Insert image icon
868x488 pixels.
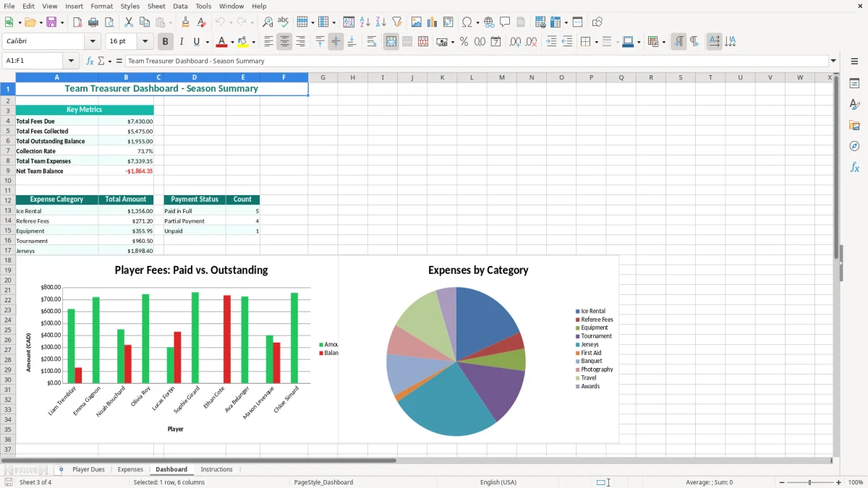tap(417, 22)
